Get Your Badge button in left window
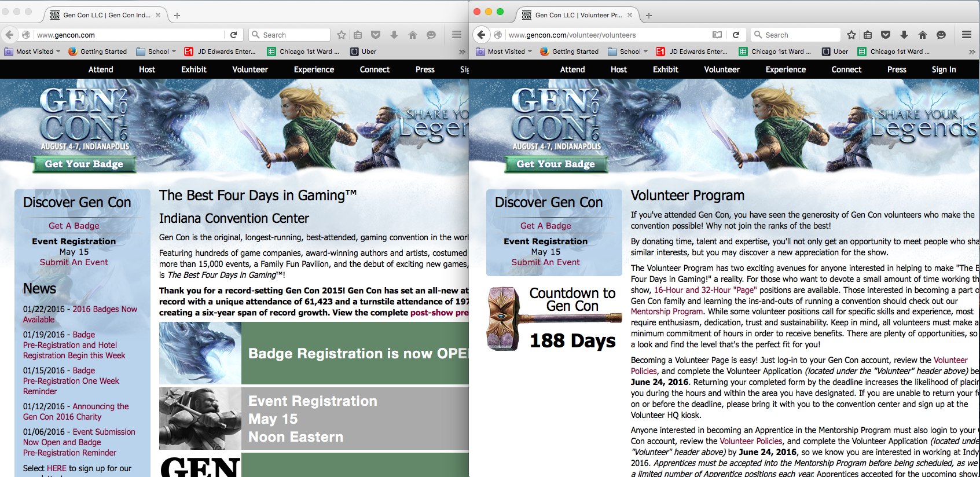 tap(84, 164)
